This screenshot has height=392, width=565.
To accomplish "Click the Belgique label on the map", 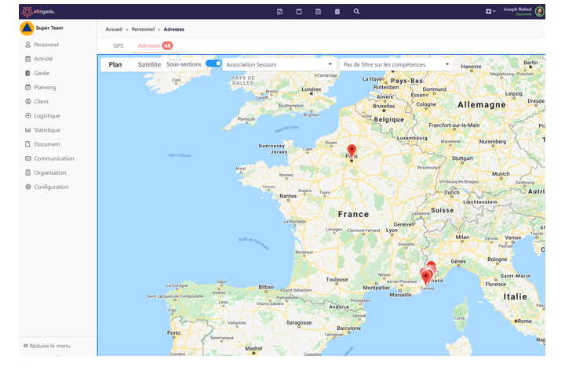I will (x=388, y=120).
